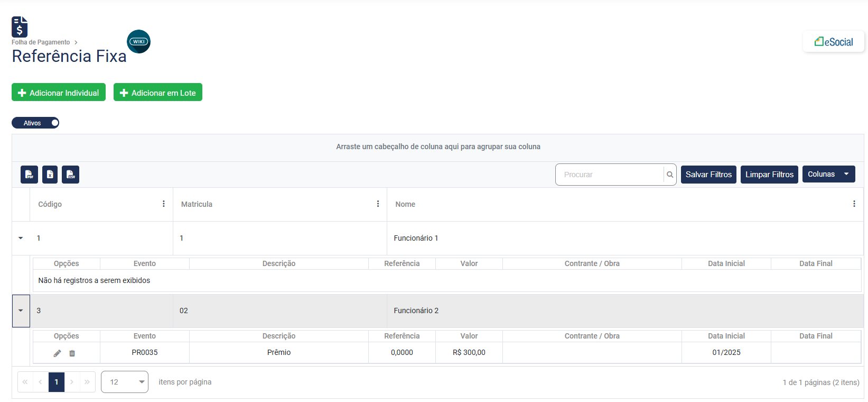This screenshot has width=868, height=402.
Task: Export the table to Excel
Action: (50, 175)
